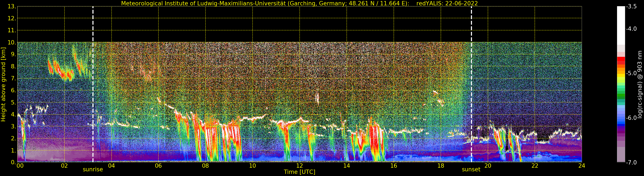Click the colorbar tick label -5.0
This screenshot has height=176, width=644.
click(631, 73)
